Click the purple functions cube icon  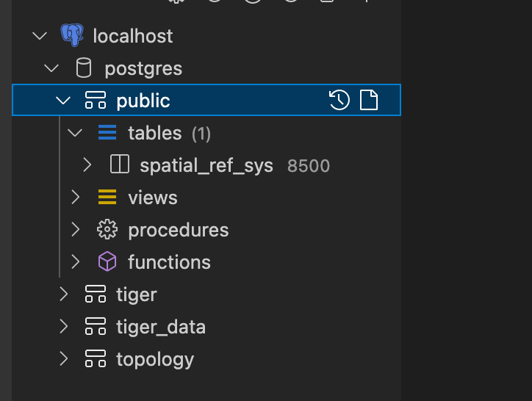point(107,262)
